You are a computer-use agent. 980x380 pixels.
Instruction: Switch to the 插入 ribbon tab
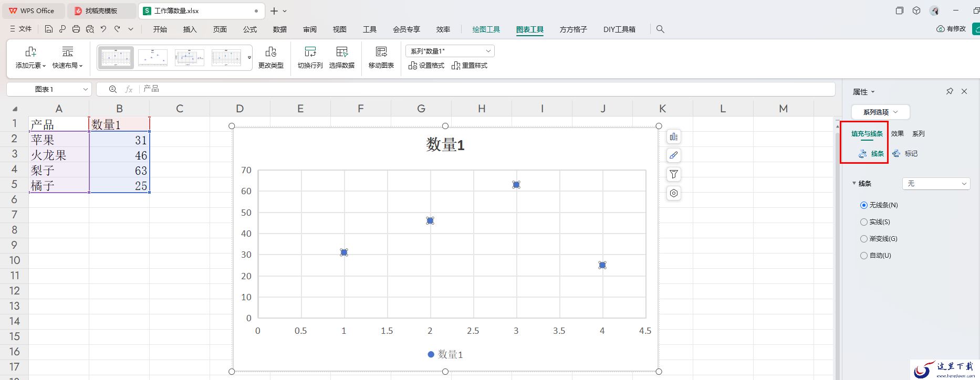(x=190, y=29)
